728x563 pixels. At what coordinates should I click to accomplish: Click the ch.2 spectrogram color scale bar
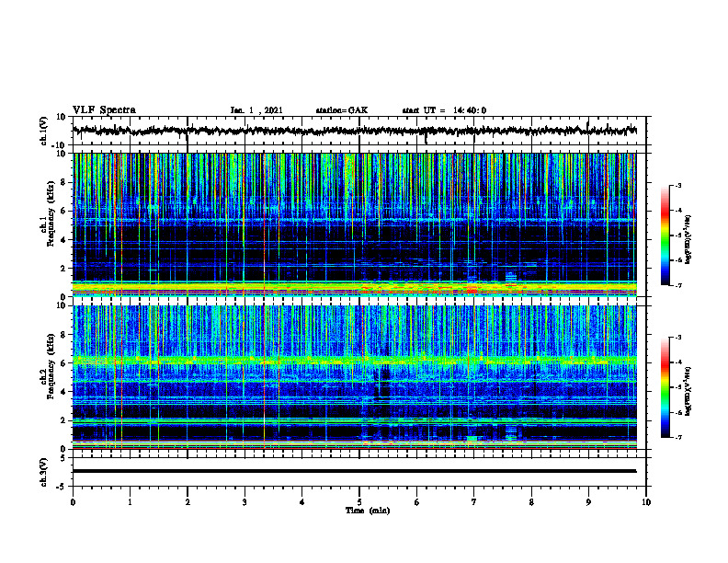point(665,387)
